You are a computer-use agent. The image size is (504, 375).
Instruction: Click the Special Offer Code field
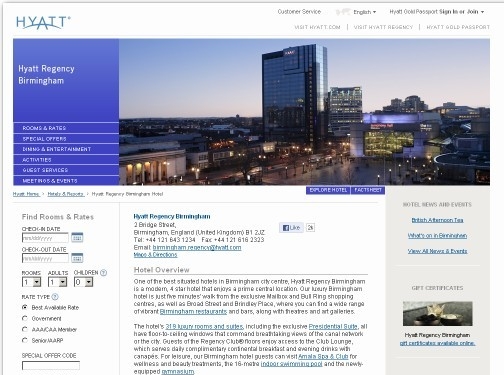51,366
